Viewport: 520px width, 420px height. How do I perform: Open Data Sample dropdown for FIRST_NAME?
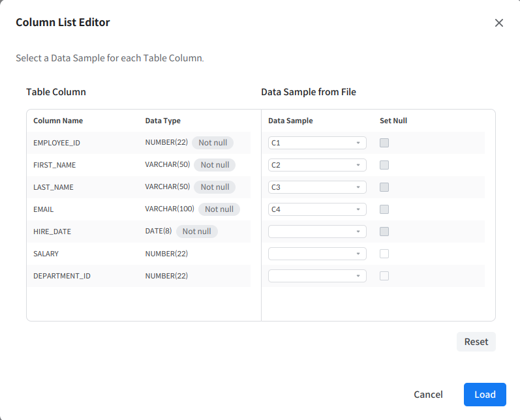pos(317,165)
